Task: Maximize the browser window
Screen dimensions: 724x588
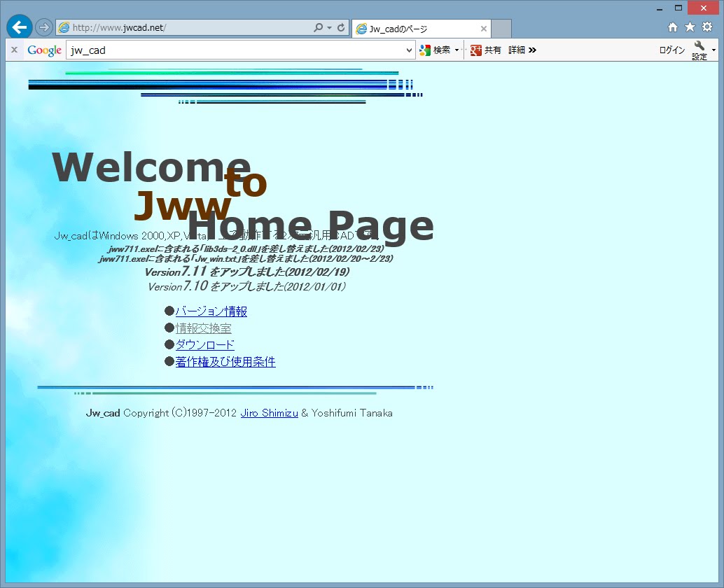Action: click(678, 8)
